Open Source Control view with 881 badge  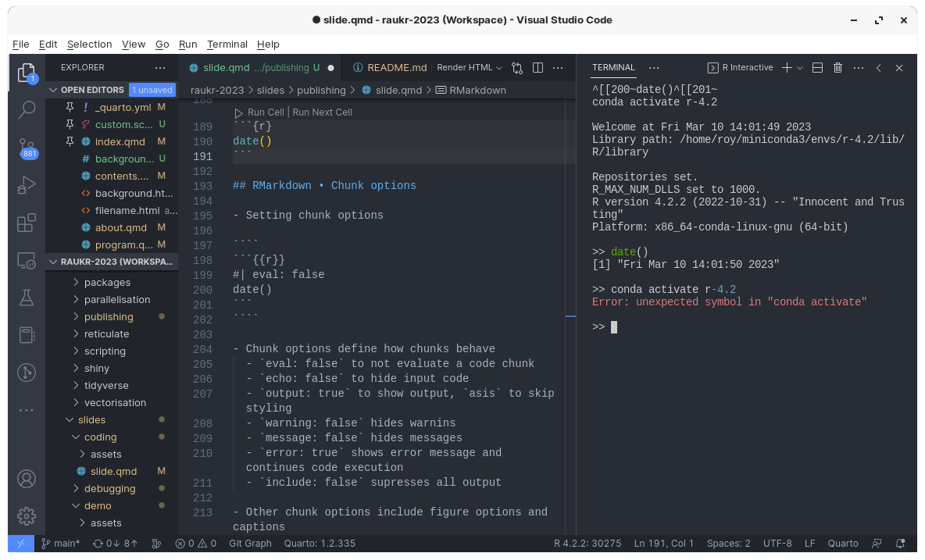click(27, 148)
